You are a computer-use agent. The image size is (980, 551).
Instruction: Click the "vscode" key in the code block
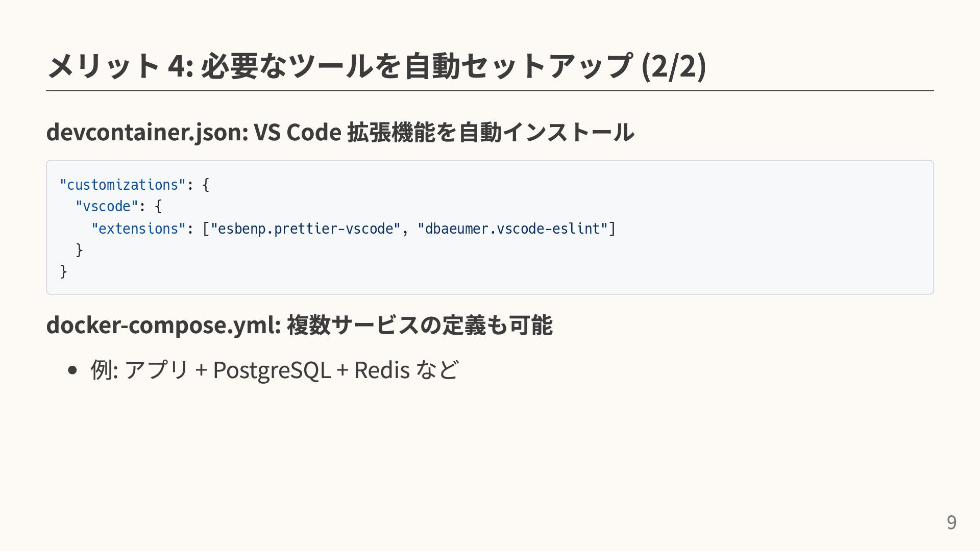tap(107, 207)
